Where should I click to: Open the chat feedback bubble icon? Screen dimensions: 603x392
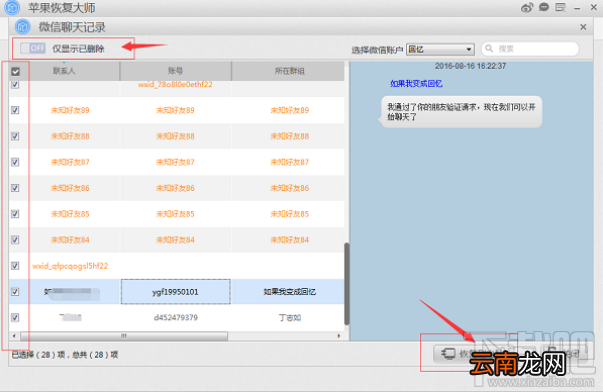coord(544,7)
